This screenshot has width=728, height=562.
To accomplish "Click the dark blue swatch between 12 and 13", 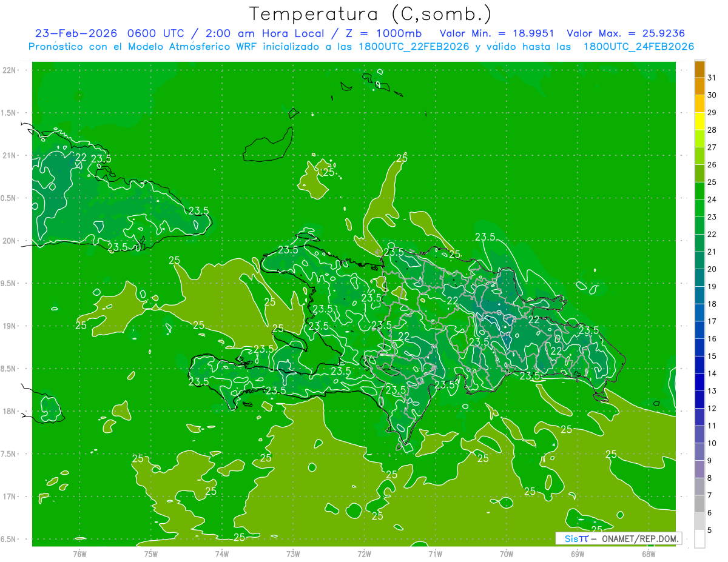I will pos(700,400).
